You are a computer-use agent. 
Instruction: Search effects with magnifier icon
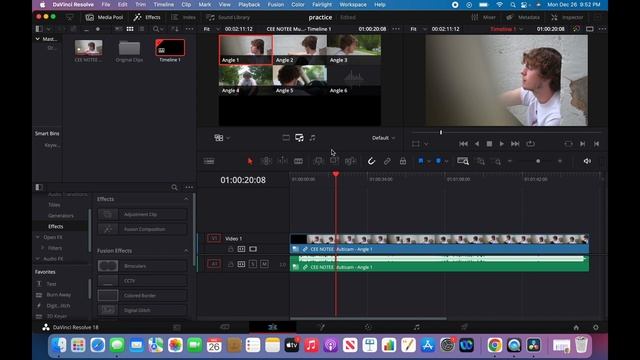(174, 187)
